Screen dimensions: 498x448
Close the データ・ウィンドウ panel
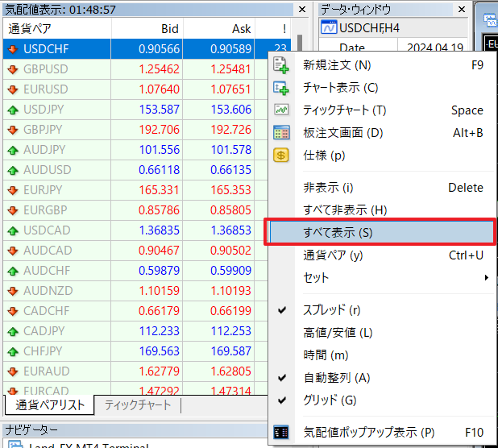[x=462, y=10]
